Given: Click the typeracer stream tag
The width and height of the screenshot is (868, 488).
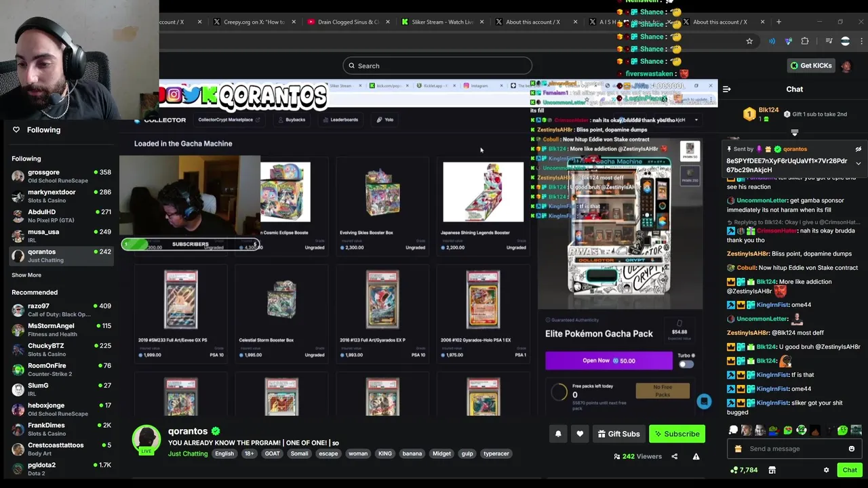Looking at the screenshot, I should point(496,453).
